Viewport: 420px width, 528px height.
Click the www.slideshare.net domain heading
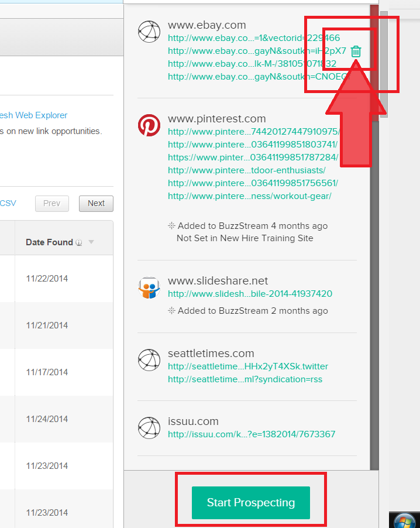point(218,280)
